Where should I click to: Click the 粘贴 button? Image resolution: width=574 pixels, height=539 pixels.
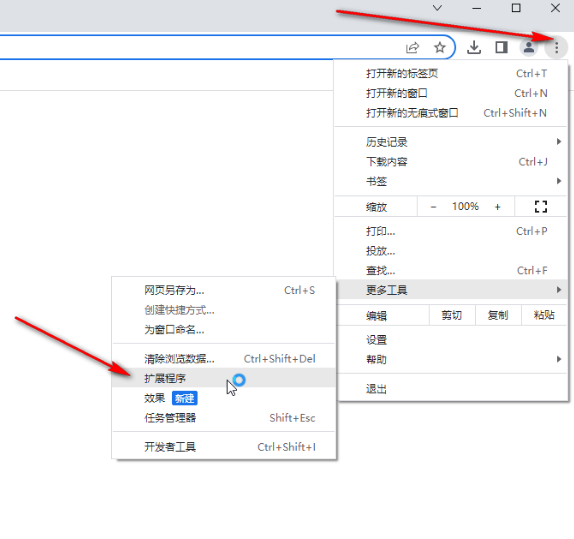coord(544,315)
